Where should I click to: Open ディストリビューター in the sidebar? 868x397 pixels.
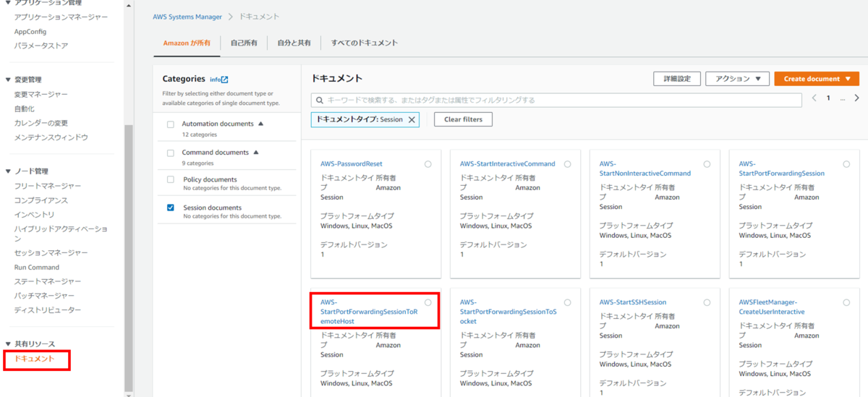[48, 310]
